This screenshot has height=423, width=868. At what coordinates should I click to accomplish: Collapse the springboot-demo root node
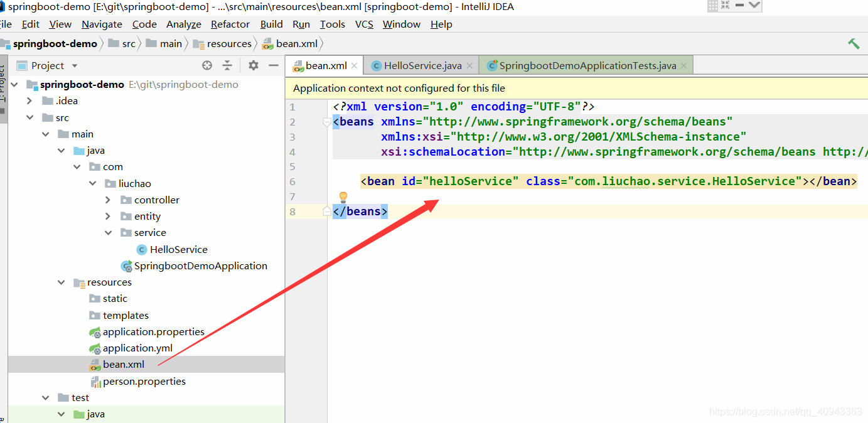pos(14,84)
